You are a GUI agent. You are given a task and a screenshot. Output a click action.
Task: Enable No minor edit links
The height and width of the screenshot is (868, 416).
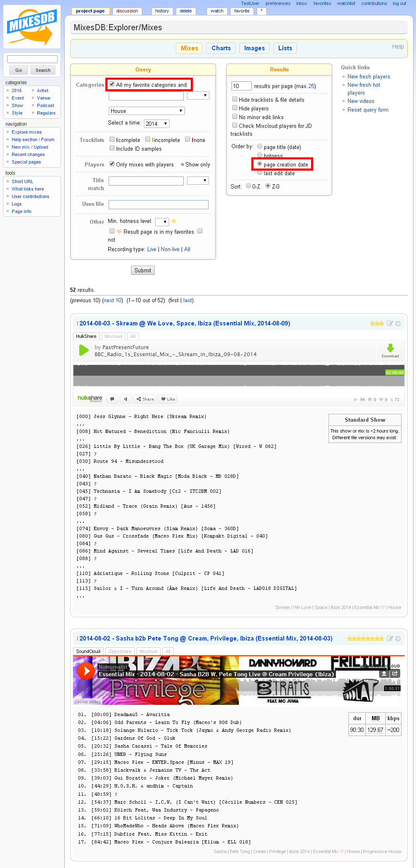coord(235,117)
